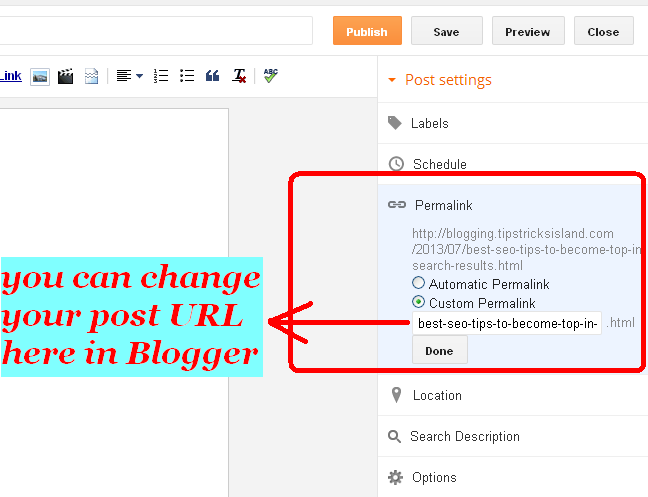Collapse Post settings with the orange arrow

pyautogui.click(x=392, y=80)
